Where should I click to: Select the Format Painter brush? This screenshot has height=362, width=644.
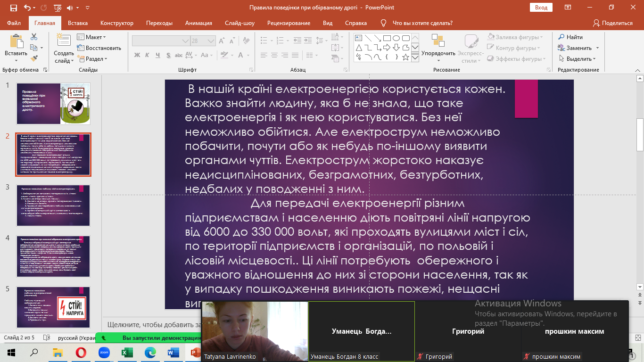[x=34, y=58]
